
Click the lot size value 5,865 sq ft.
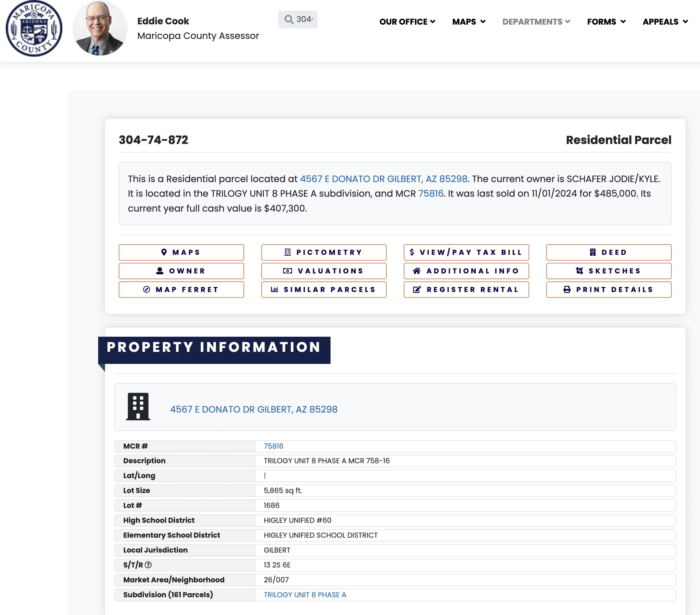click(283, 491)
